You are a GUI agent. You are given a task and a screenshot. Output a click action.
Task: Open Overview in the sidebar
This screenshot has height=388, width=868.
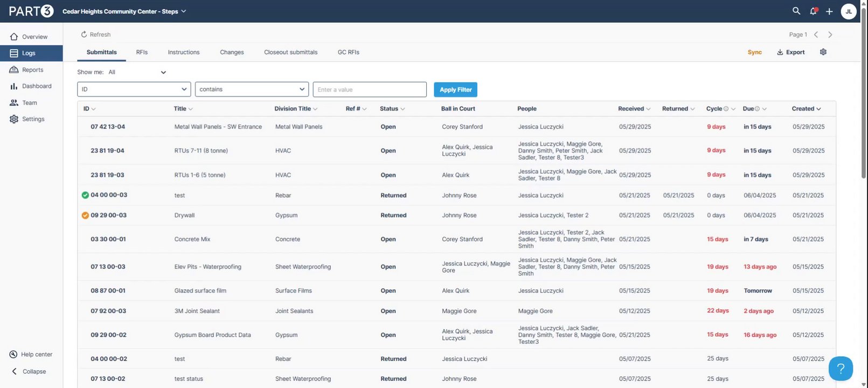[31, 37]
